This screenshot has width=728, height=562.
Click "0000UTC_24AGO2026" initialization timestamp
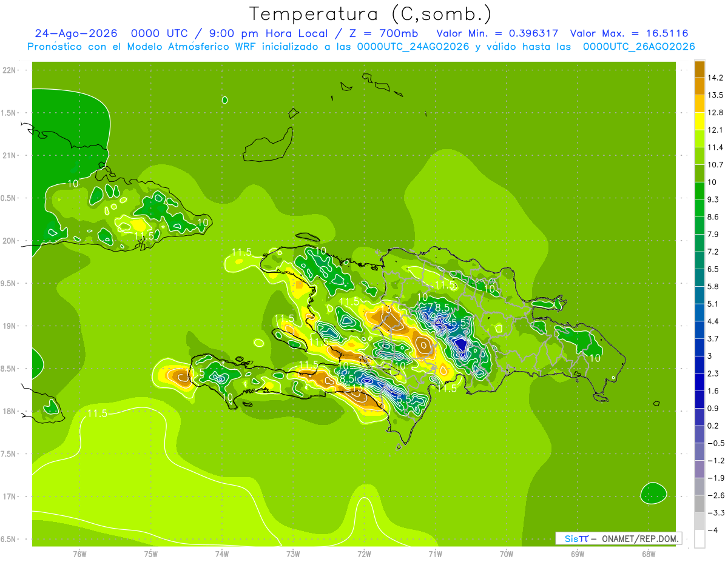[x=413, y=47]
